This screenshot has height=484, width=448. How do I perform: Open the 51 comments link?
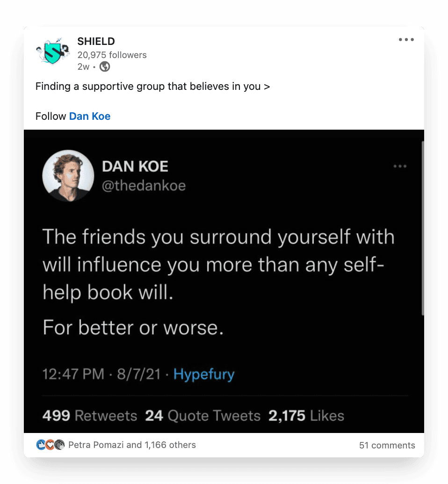[x=387, y=445]
